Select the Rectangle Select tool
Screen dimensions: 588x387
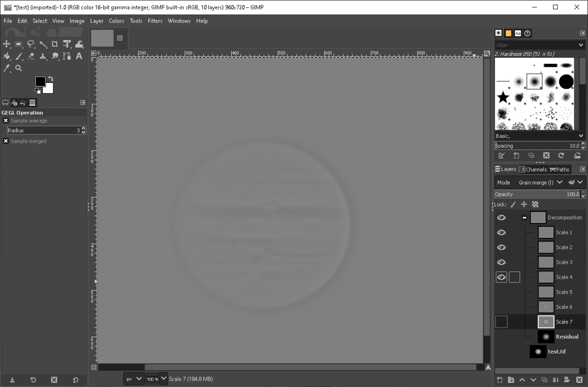tap(19, 44)
